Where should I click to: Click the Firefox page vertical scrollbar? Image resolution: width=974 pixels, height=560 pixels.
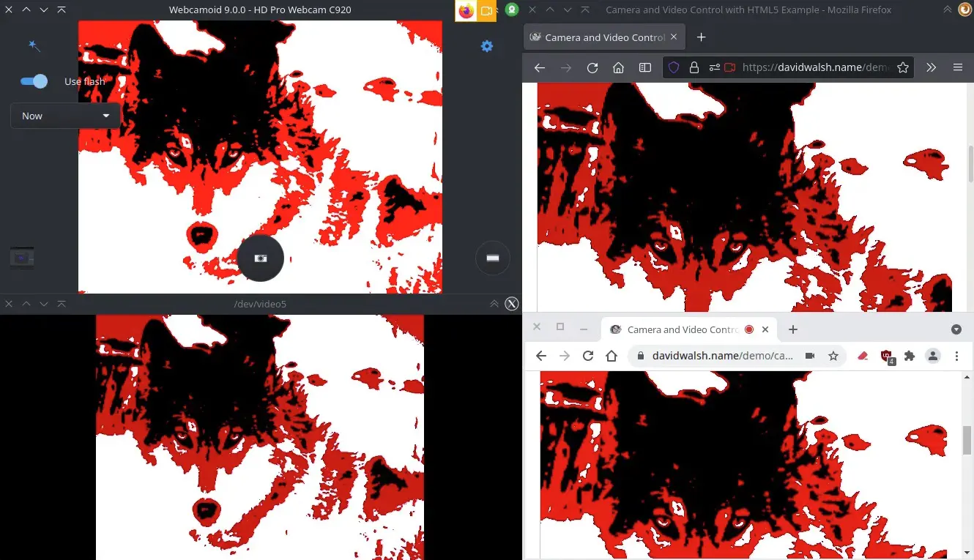(x=971, y=163)
